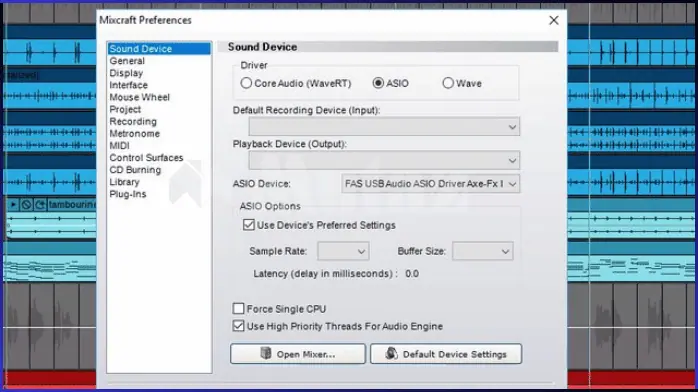Image resolution: width=698 pixels, height=392 pixels.
Task: Mute the tambourine clip with circle-slash icon
Action: coord(26,204)
